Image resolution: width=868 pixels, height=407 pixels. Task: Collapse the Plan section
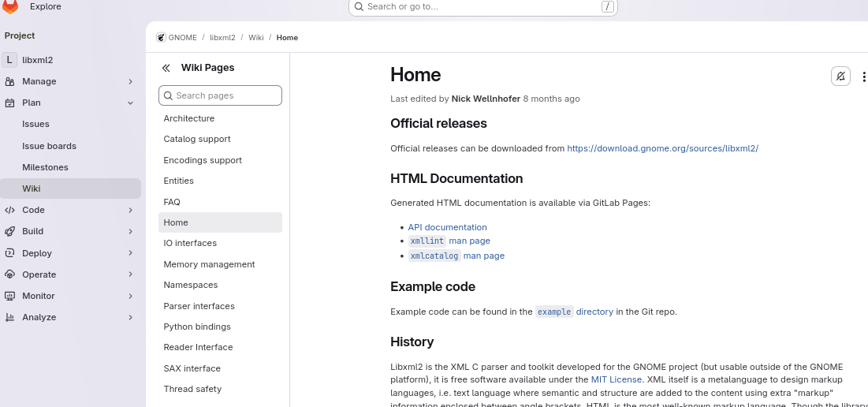click(x=131, y=103)
